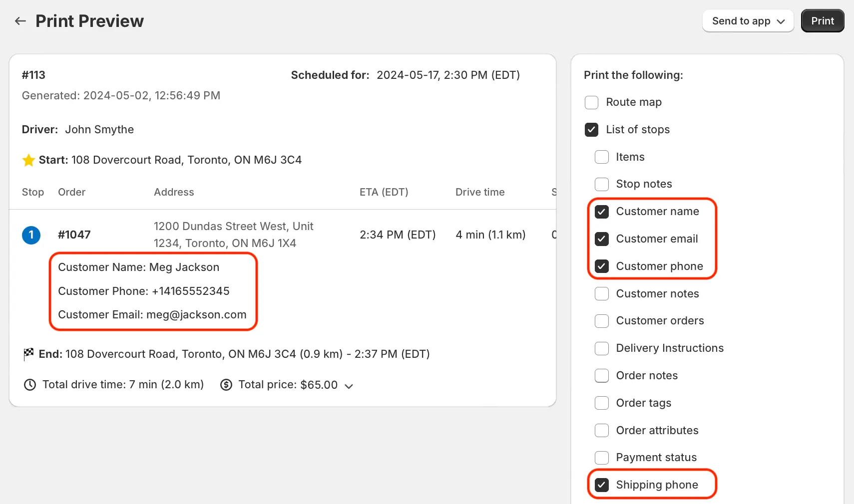Uncheck the List of stops checkbox

point(591,130)
